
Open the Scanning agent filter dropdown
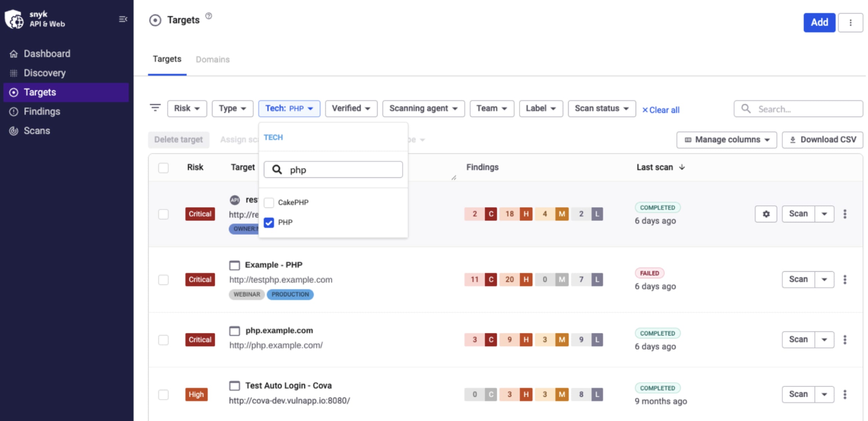[423, 108]
